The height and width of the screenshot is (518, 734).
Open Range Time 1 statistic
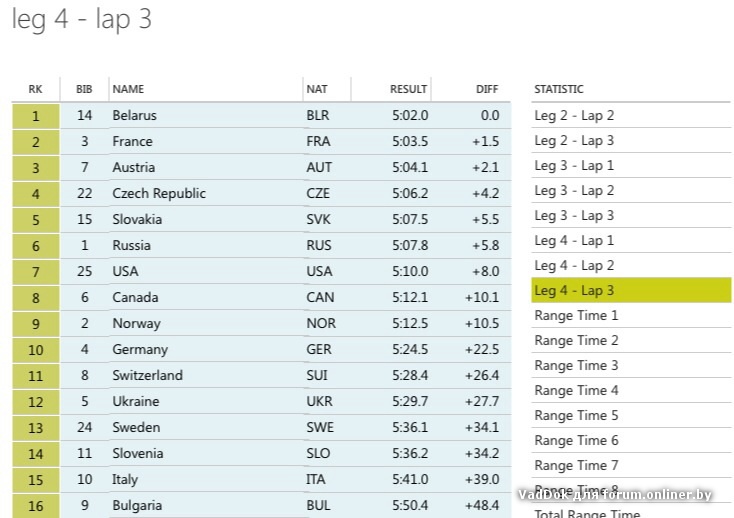577,316
